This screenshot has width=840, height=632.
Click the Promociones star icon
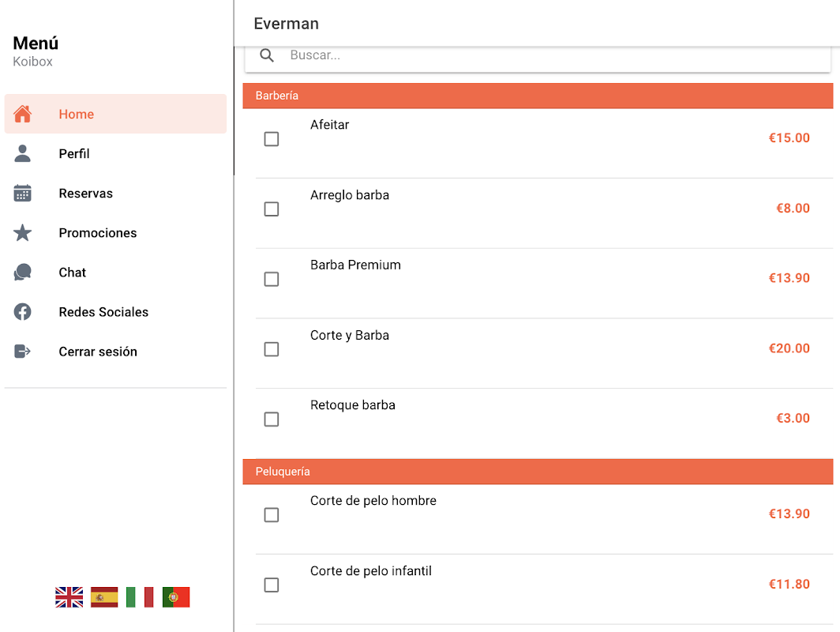tap(23, 233)
